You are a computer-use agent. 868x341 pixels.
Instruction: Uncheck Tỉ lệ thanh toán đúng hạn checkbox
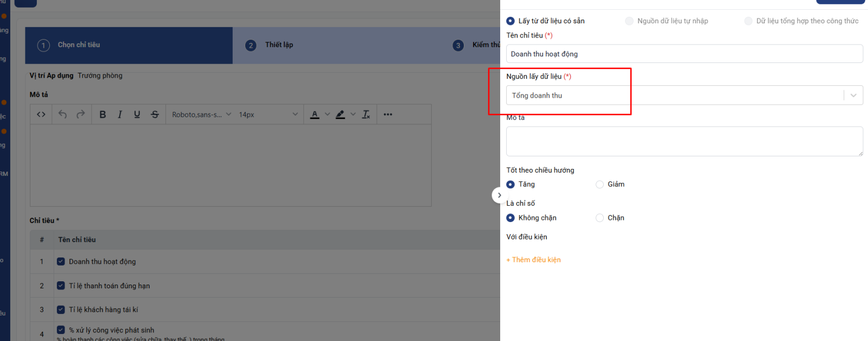[x=61, y=286]
